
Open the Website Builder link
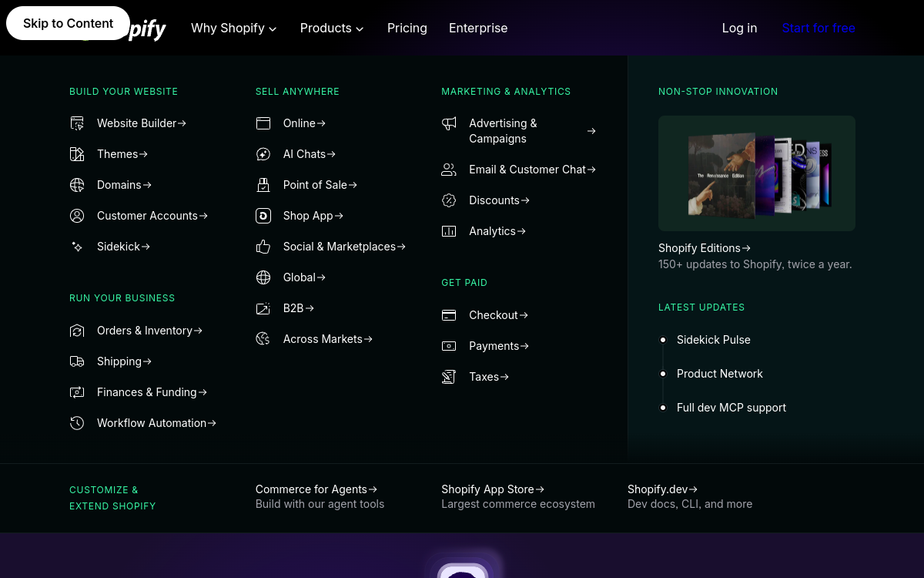click(142, 123)
